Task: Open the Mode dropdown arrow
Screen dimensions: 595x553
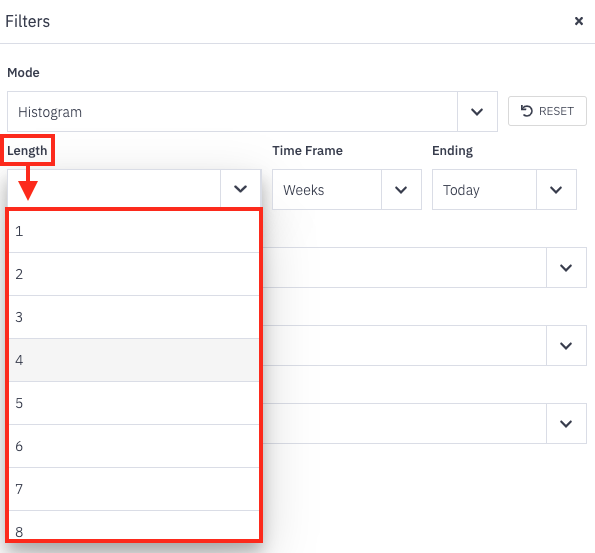Action: point(477,112)
